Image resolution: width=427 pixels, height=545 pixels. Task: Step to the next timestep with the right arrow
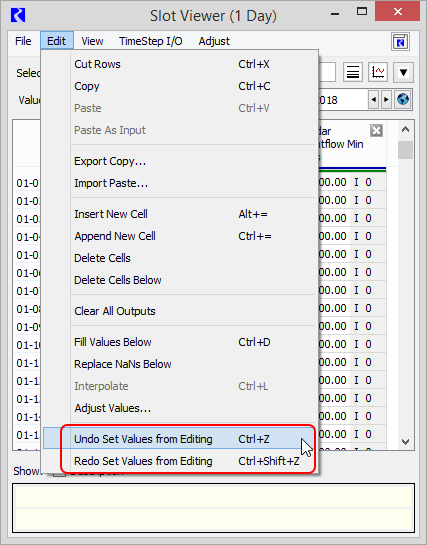(386, 100)
